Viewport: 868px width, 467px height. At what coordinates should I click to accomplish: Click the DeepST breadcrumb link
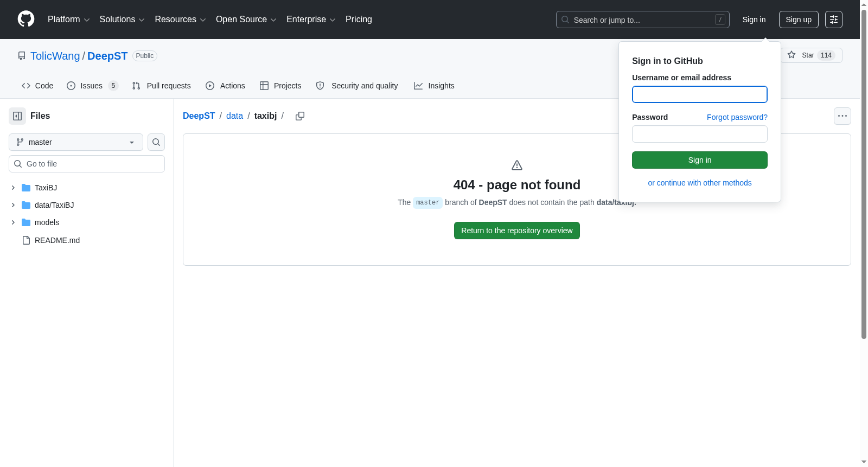tap(199, 116)
